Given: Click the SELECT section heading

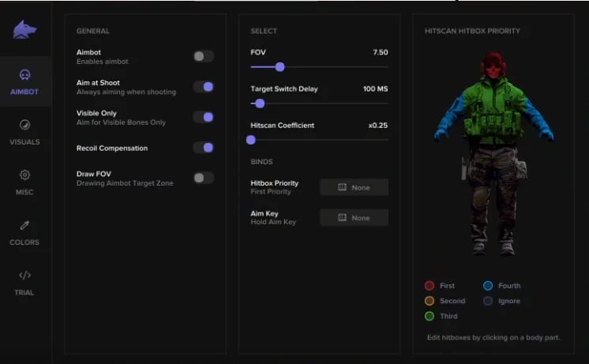Looking at the screenshot, I should pos(264,31).
